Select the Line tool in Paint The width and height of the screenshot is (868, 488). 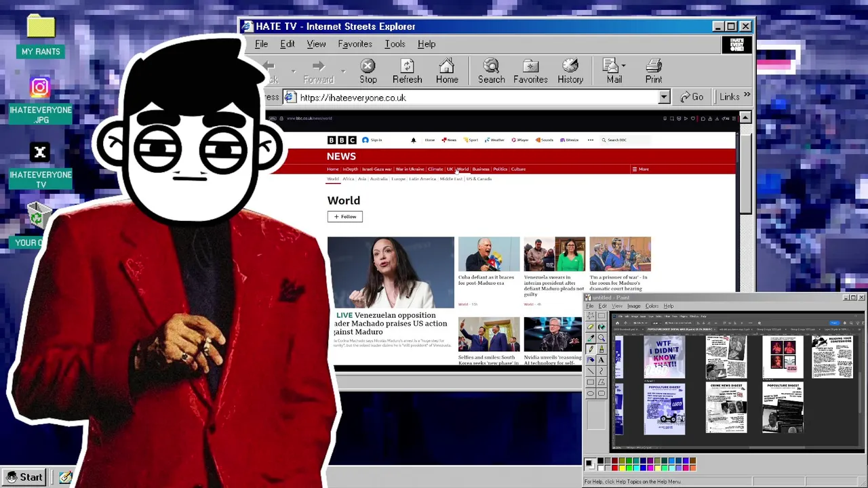(x=591, y=371)
